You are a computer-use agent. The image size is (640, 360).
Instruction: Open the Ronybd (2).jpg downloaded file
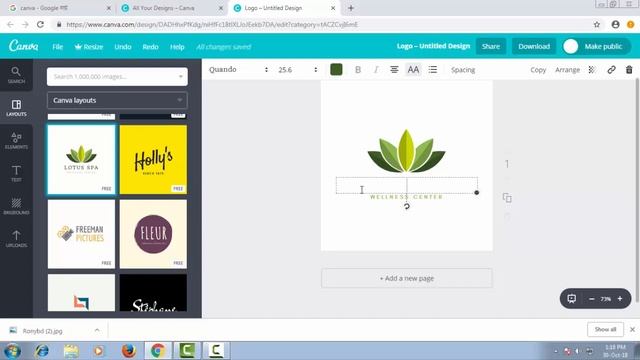pyautogui.click(x=42, y=331)
